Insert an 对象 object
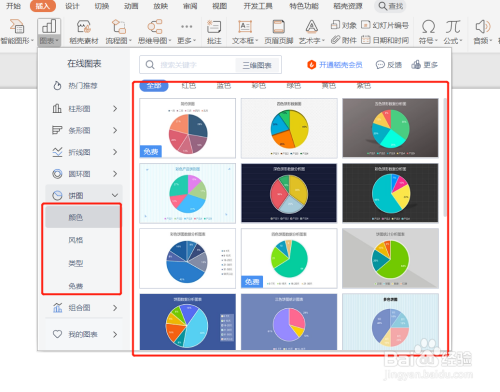This screenshot has width=500, height=392. coord(343,25)
